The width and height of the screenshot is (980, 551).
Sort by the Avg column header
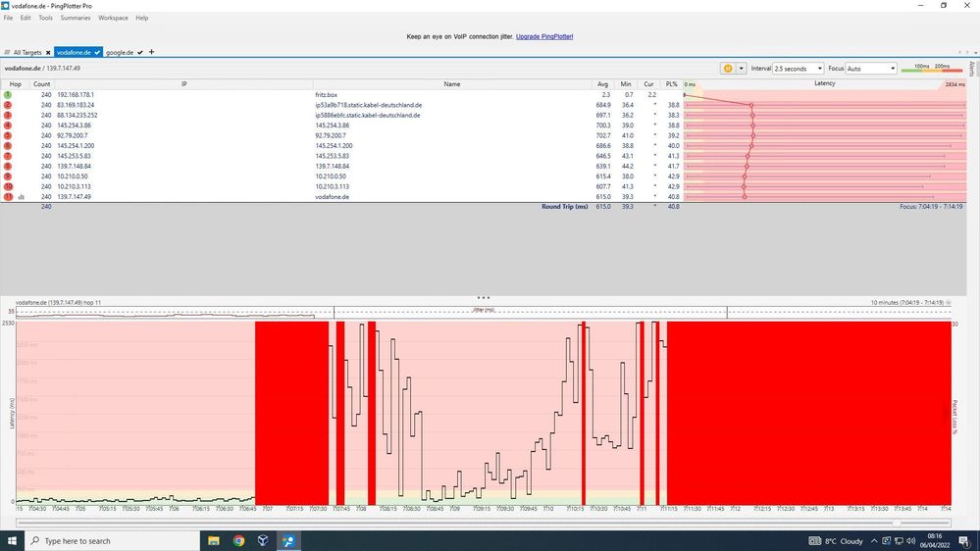click(602, 83)
